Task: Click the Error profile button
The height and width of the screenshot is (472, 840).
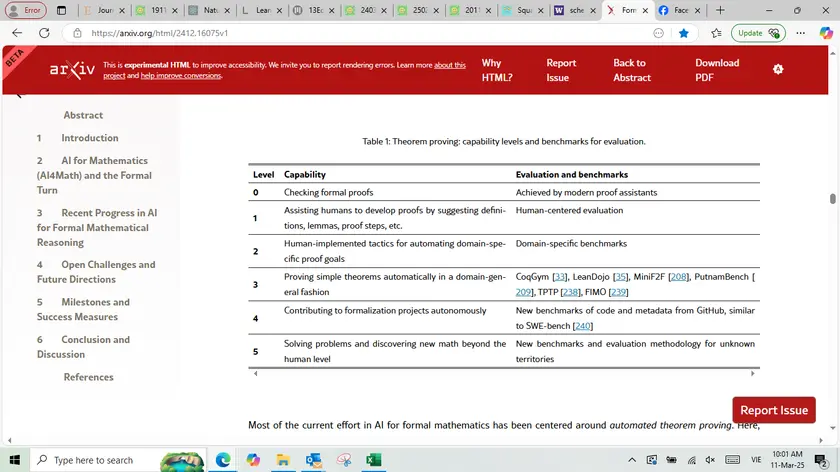Action: point(25,10)
